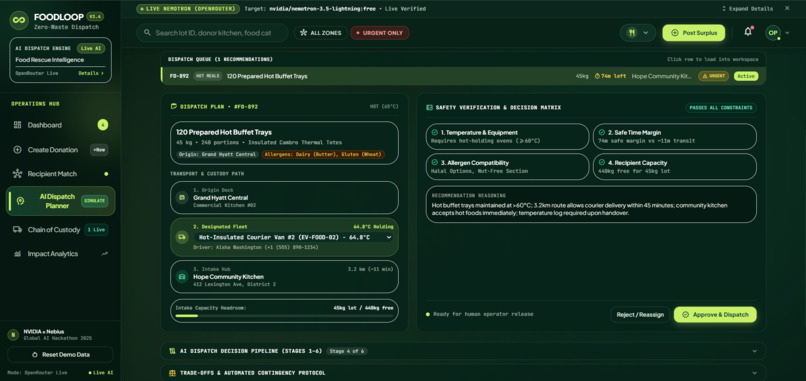Click the Impact Analytics chart icon
The image size is (806, 381).
[x=17, y=254]
